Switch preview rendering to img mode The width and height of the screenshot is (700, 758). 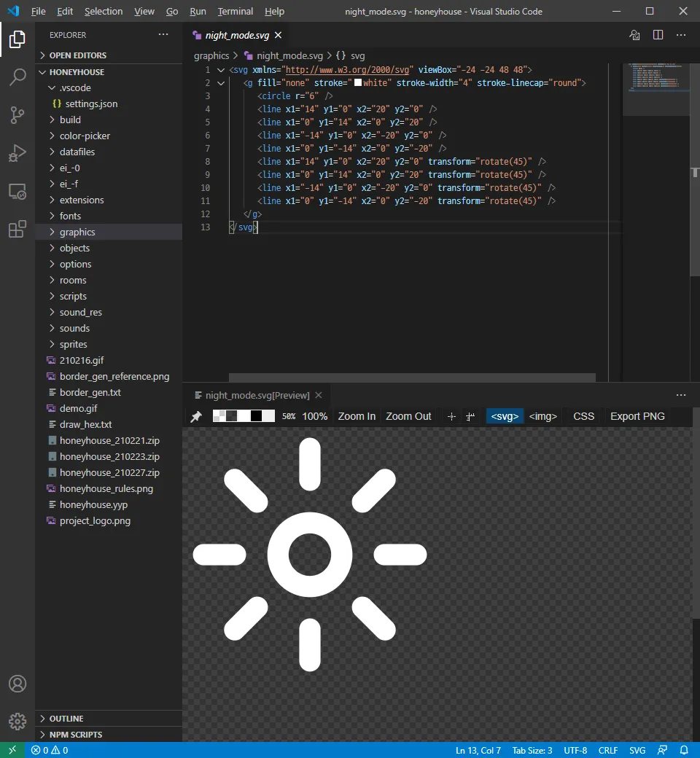[542, 415]
